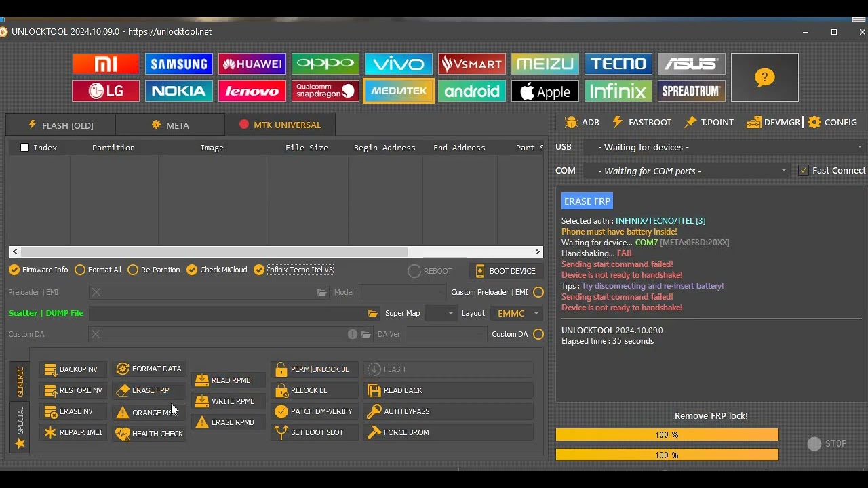Check the Index select-all checkbox
The image size is (868, 488).
pos(25,148)
